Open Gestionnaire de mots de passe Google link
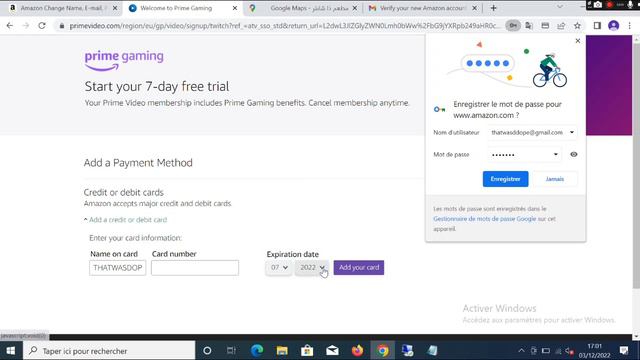 [x=484, y=219]
